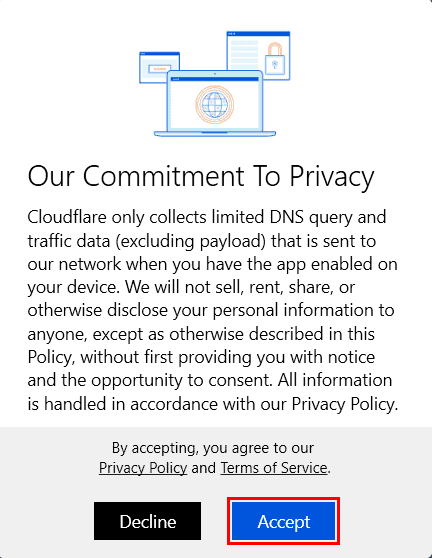Click the blue address bar on the laptop screen
This screenshot has width=432, height=558.
click(215, 79)
